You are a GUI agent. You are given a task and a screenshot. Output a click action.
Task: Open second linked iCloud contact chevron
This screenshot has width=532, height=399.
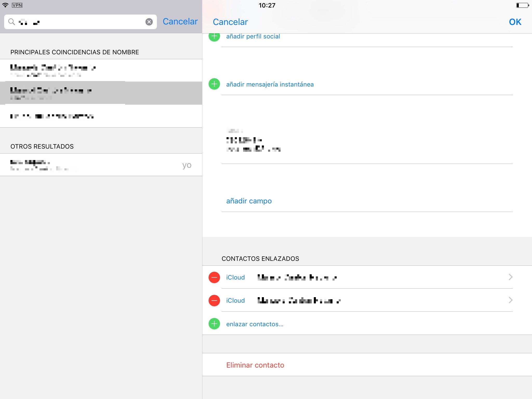pyautogui.click(x=510, y=300)
